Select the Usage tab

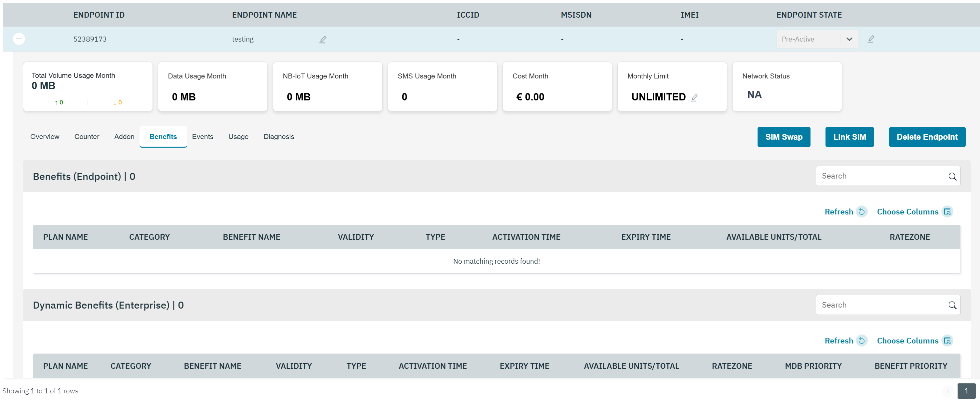pyautogui.click(x=238, y=137)
